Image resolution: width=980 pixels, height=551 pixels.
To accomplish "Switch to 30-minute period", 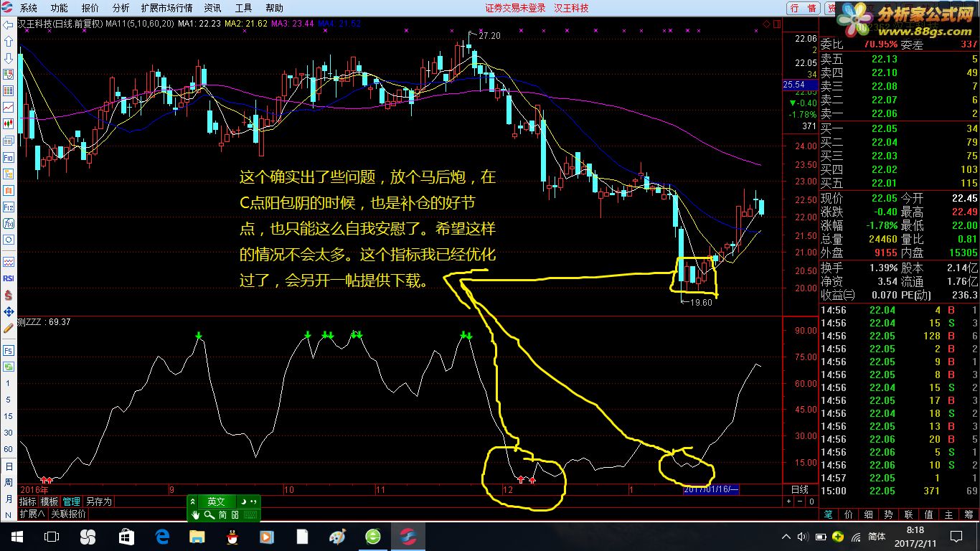I will (9, 433).
